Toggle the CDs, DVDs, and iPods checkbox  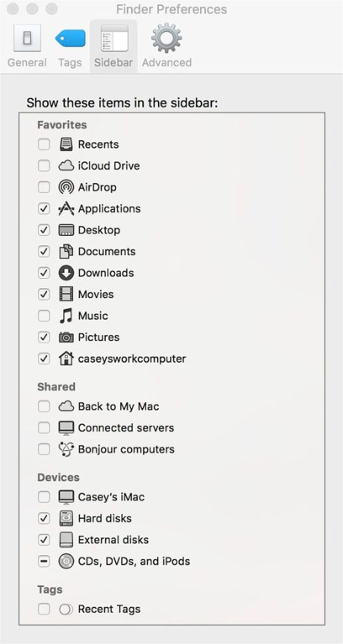click(x=44, y=561)
